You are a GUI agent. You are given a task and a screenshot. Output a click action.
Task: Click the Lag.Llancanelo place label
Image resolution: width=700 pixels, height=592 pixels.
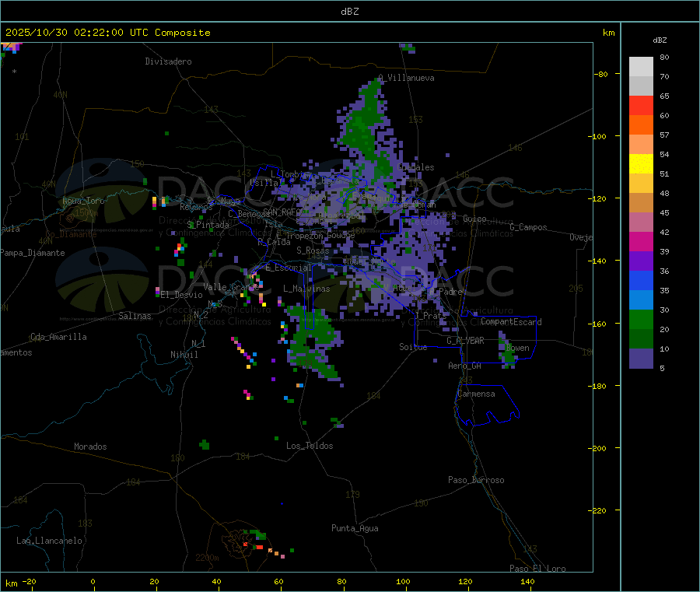click(x=49, y=541)
